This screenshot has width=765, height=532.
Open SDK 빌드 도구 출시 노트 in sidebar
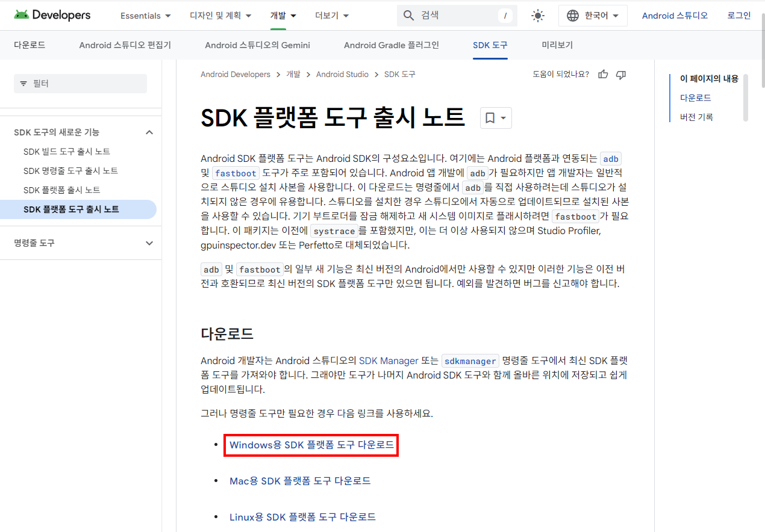67,152
